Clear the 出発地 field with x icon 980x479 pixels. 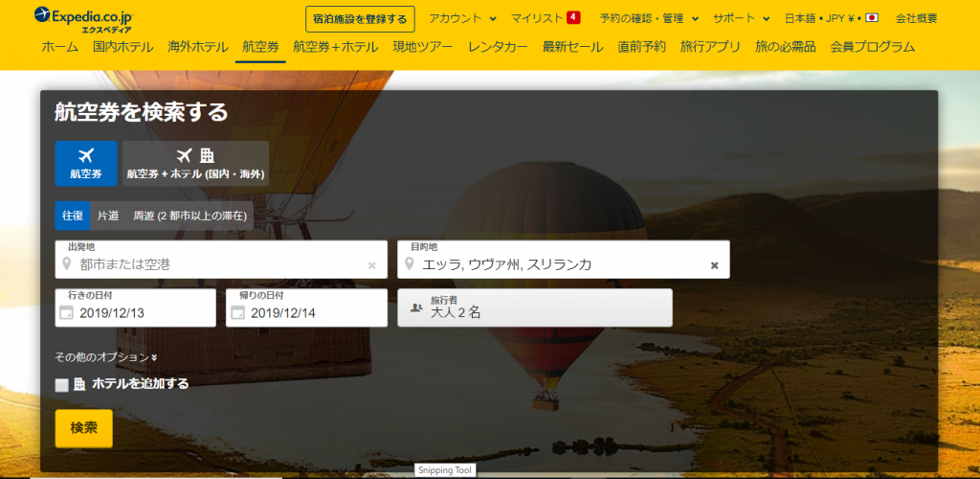372,265
